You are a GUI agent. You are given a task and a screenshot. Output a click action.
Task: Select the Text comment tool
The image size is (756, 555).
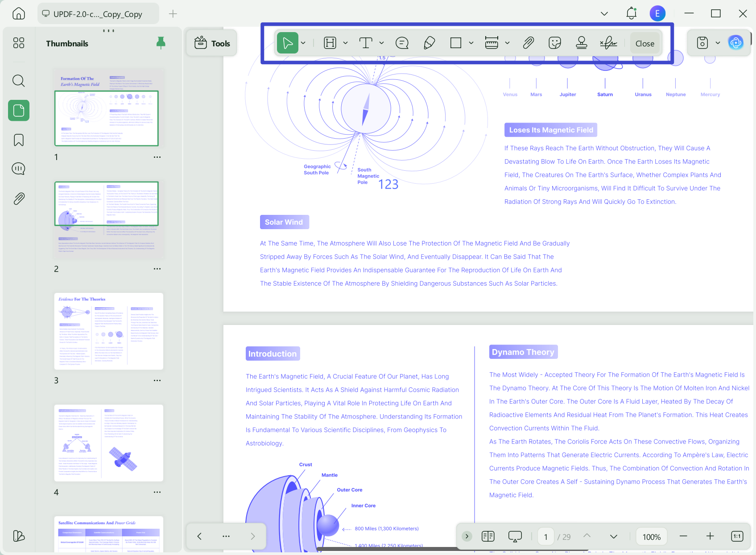(366, 43)
